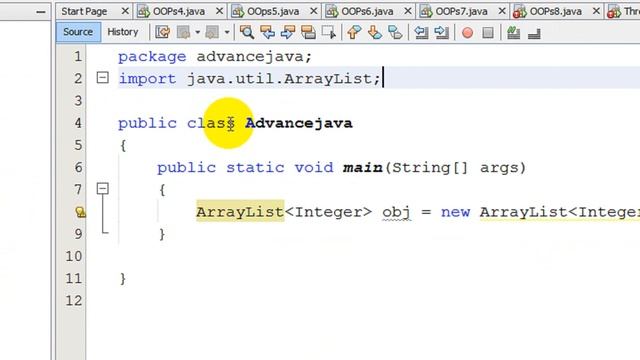Click 'static' keyword on line 6
This screenshot has width=640, height=360.
[x=255, y=167]
